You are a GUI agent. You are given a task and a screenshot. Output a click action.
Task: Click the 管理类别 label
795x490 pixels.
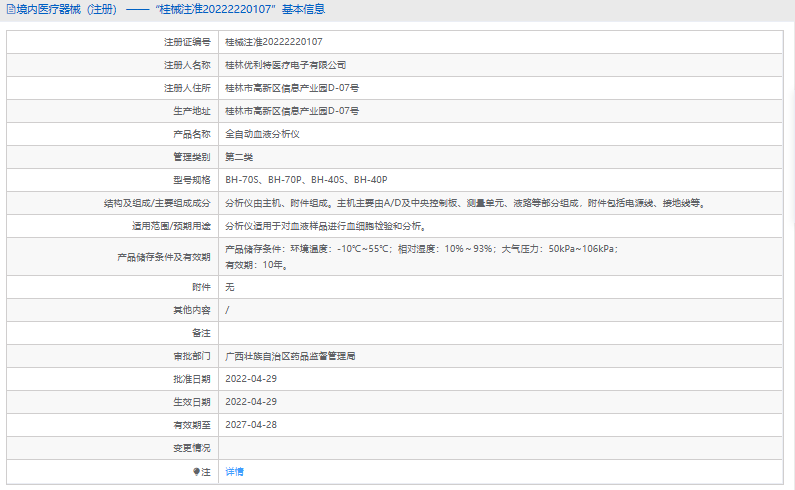click(192, 157)
